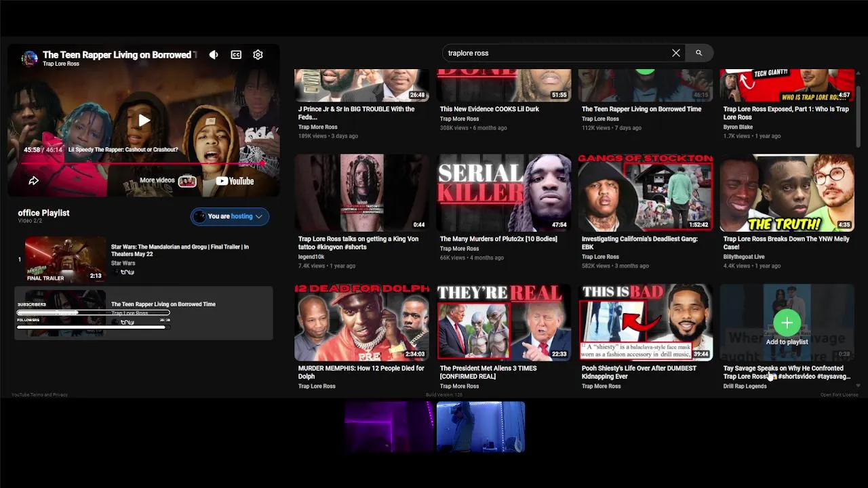Open 'This New Evidence COOKS Lil Durk' title

pos(490,109)
